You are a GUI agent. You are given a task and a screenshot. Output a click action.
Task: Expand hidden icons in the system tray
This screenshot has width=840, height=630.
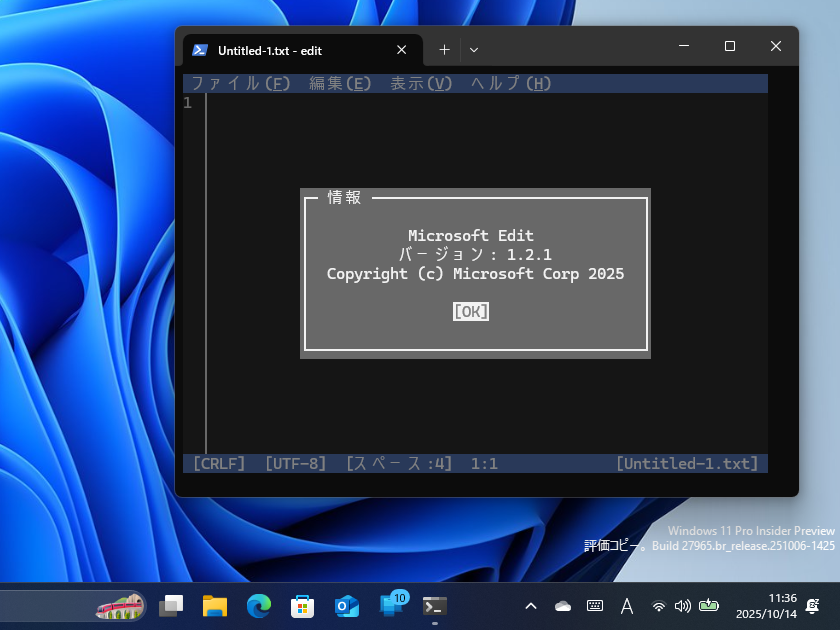click(531, 605)
